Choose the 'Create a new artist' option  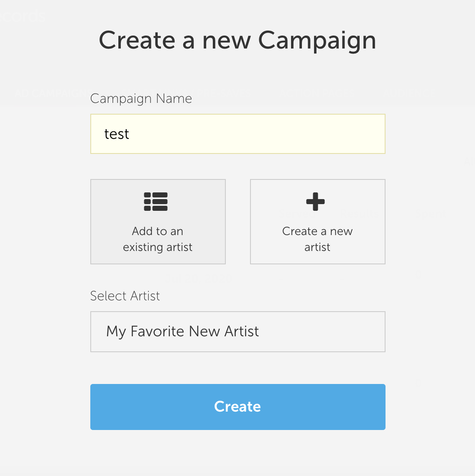[317, 222]
